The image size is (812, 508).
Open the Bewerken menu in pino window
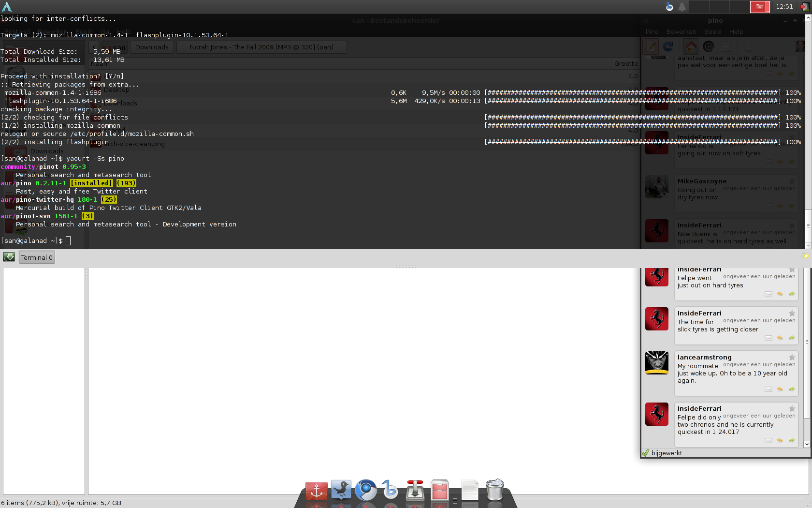pyautogui.click(x=681, y=31)
